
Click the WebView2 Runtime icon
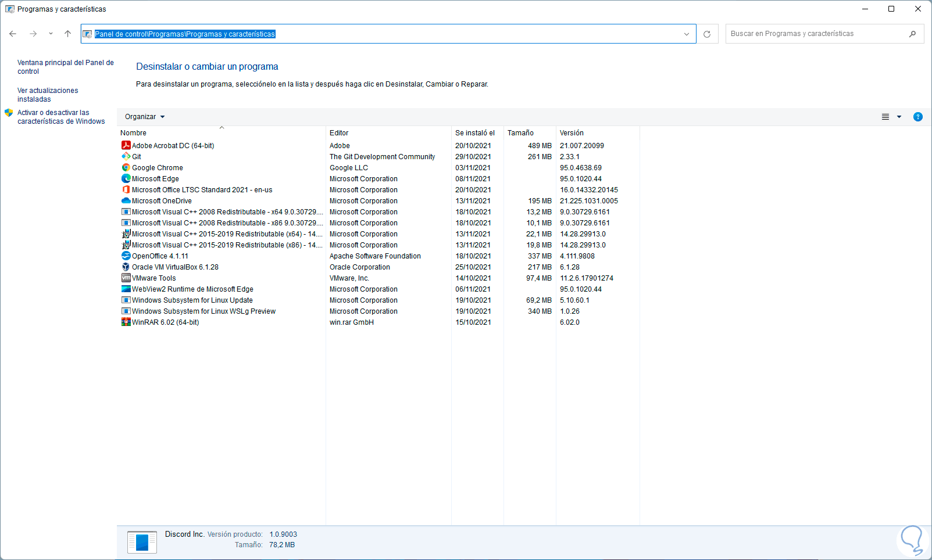point(126,289)
